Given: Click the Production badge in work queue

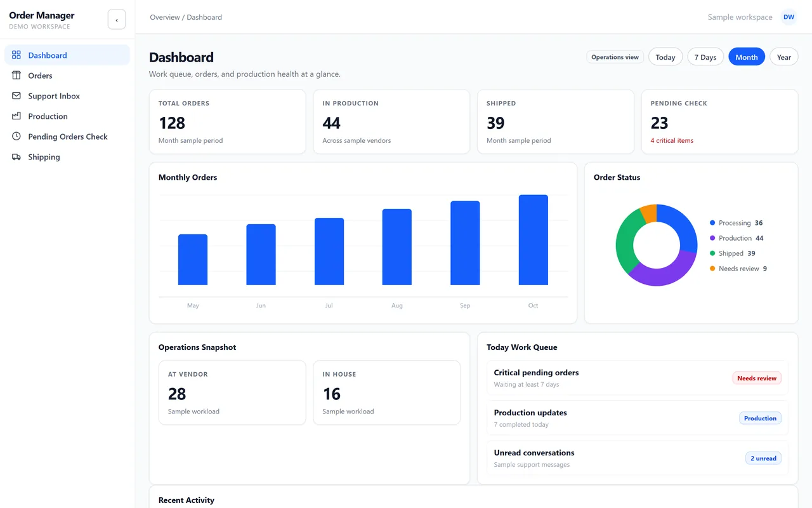Looking at the screenshot, I should [760, 418].
